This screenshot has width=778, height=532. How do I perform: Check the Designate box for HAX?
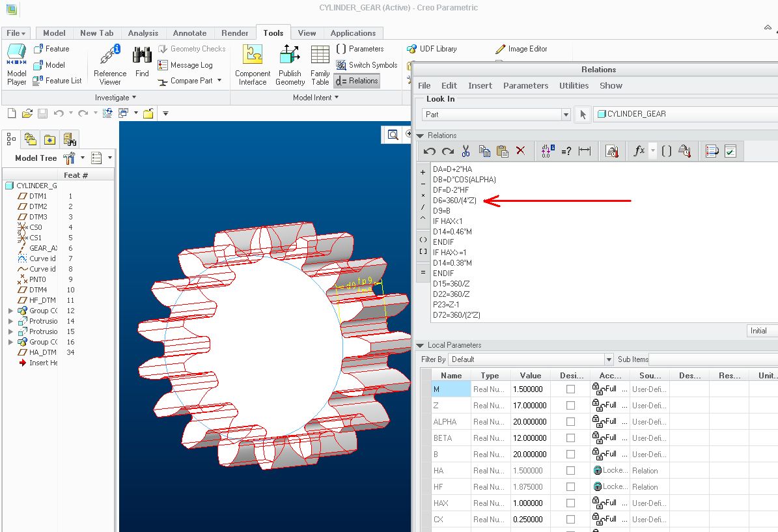click(x=570, y=503)
